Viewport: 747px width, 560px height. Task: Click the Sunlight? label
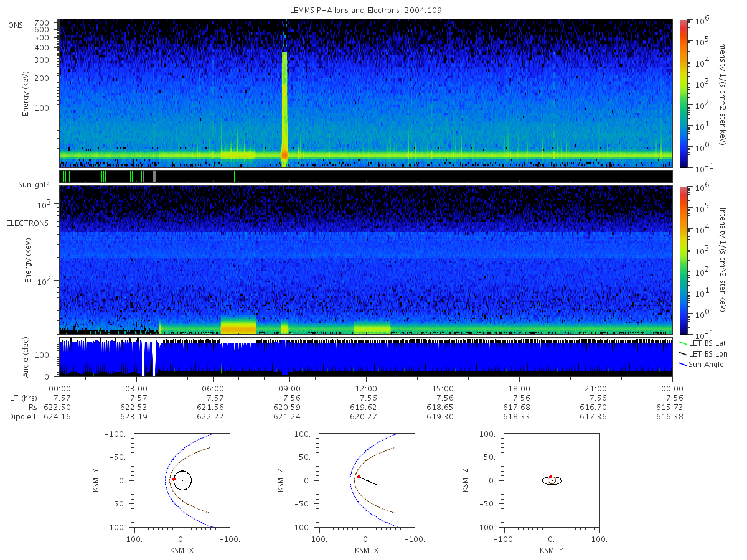point(33,185)
